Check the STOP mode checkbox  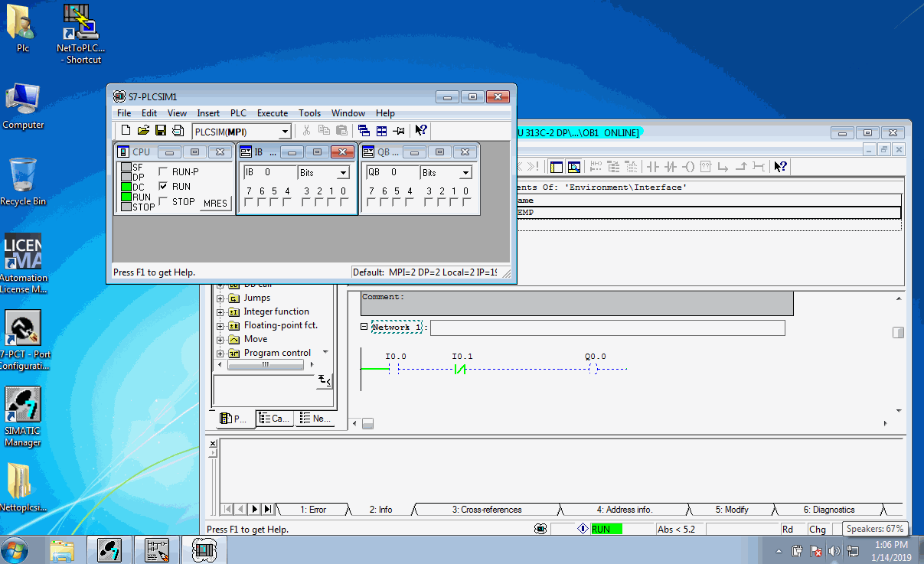point(163,202)
